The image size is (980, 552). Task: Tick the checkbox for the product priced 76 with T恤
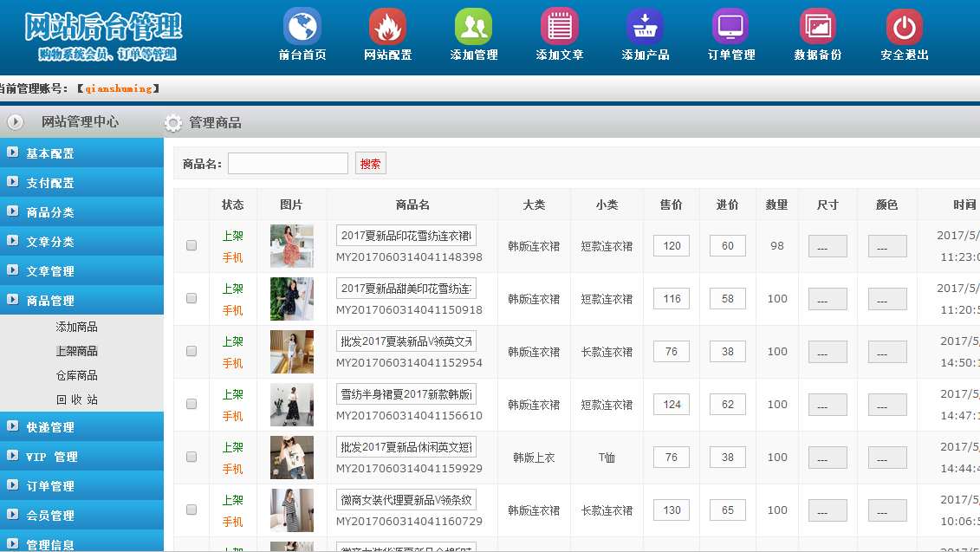(191, 458)
